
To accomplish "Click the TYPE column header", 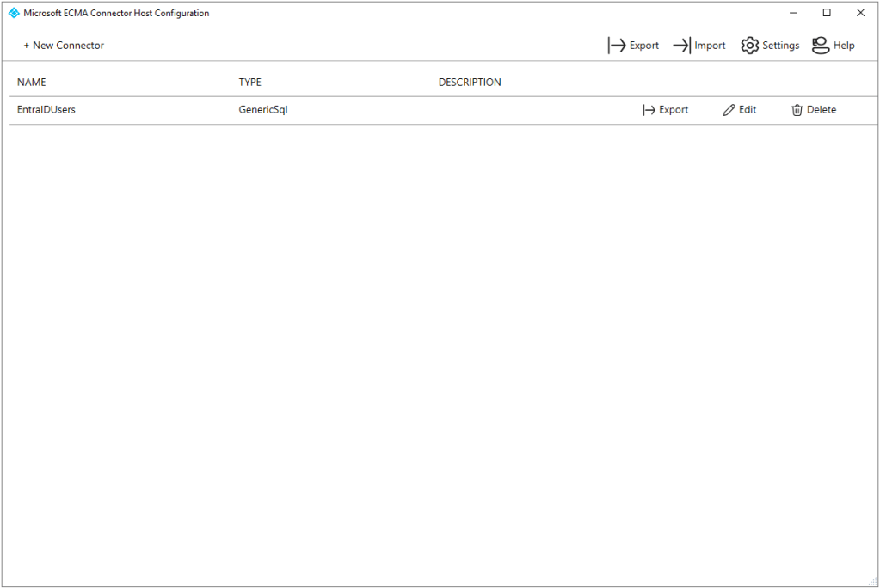I will click(249, 83).
